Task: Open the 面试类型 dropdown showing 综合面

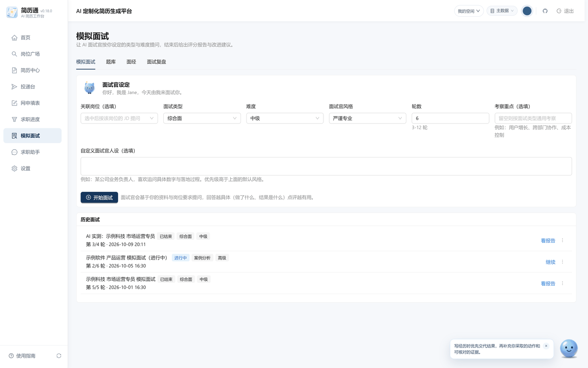Action: click(202, 118)
